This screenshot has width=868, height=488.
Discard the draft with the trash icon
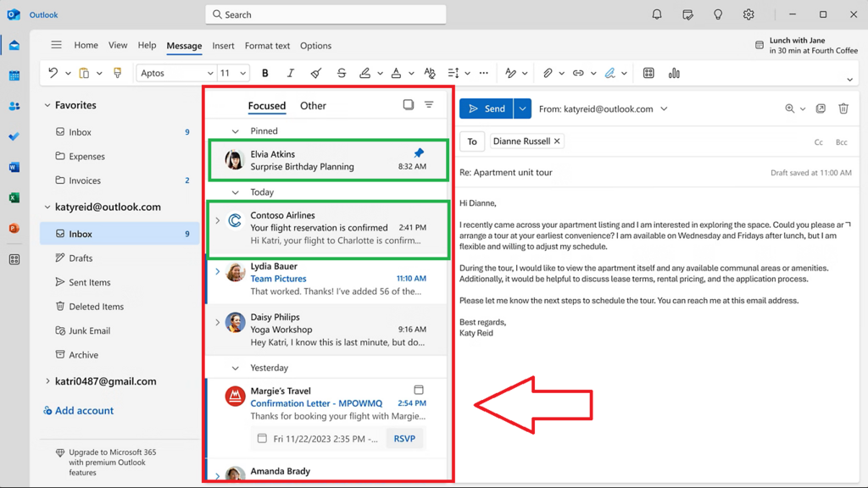pos(843,108)
